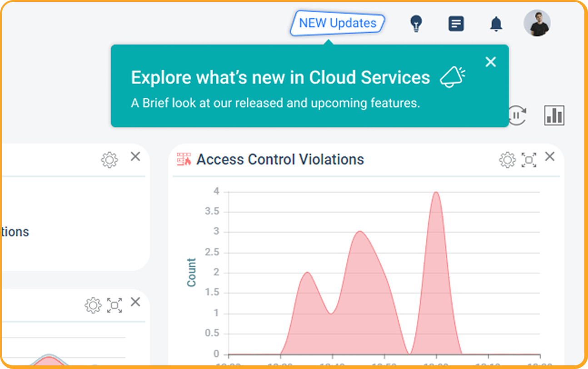Click the megaphone icon in the announcement

pyautogui.click(x=453, y=77)
